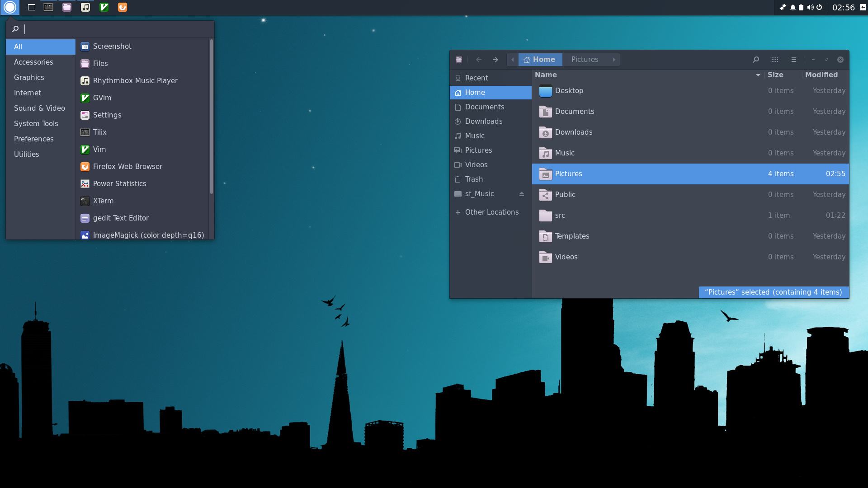Launch Firefox from the top panel
This screenshot has height=488, width=868.
coord(122,7)
